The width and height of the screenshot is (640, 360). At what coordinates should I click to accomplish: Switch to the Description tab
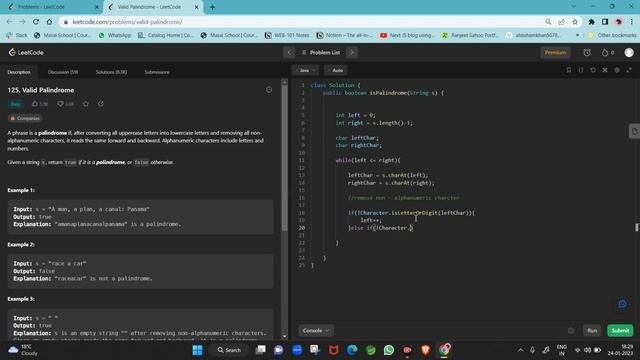point(19,72)
